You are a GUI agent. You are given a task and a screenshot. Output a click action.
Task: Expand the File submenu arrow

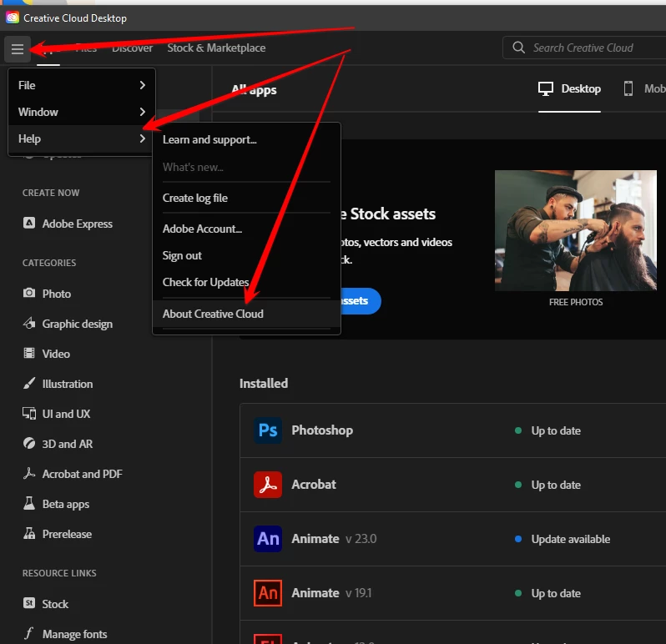[142, 85]
